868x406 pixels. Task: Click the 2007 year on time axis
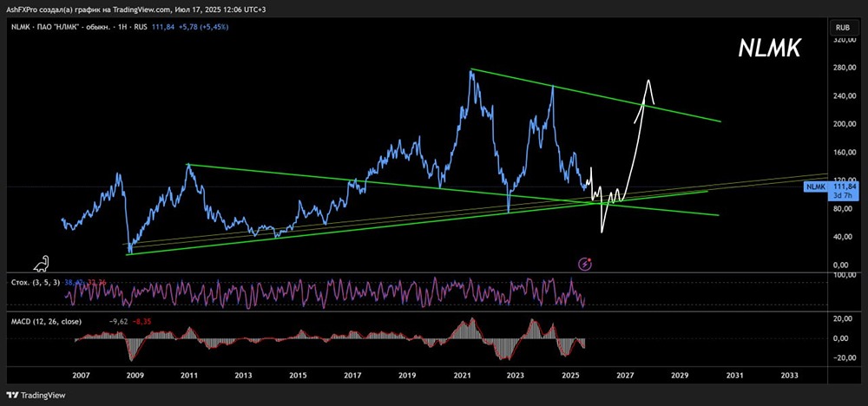[x=81, y=375]
